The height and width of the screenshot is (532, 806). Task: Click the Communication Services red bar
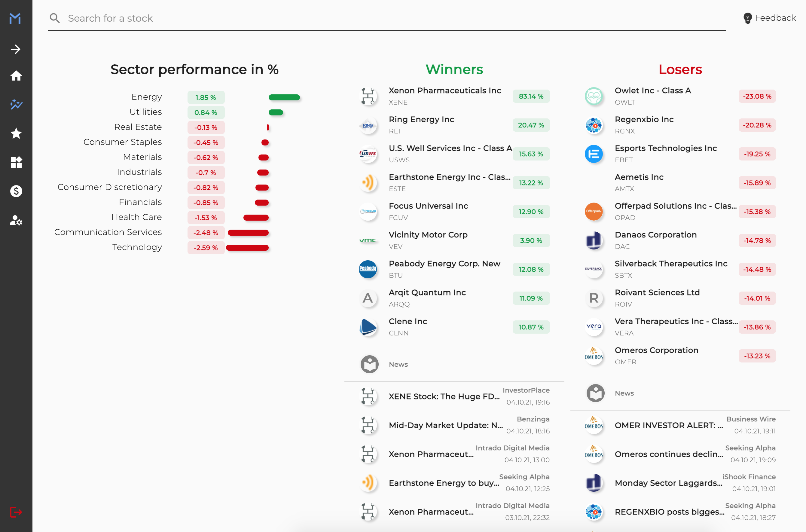tap(248, 233)
